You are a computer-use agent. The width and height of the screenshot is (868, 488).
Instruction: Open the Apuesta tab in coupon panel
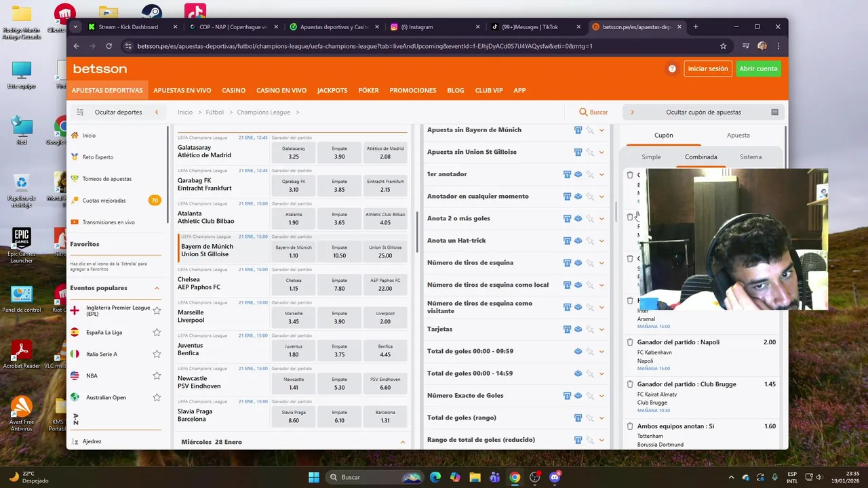click(x=738, y=135)
